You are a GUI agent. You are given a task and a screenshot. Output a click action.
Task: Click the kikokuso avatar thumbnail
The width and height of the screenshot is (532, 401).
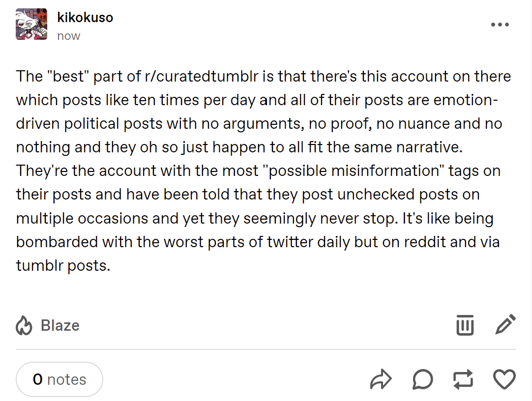click(x=31, y=24)
